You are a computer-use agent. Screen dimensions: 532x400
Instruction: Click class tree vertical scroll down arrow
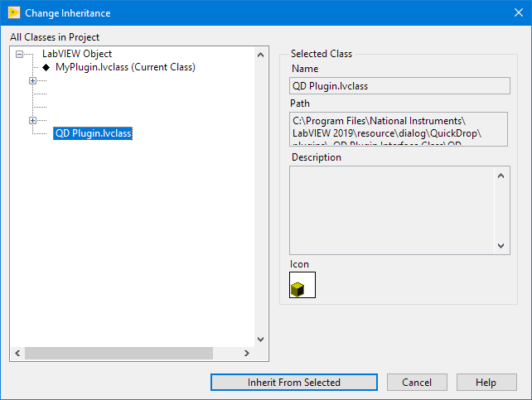point(260,340)
